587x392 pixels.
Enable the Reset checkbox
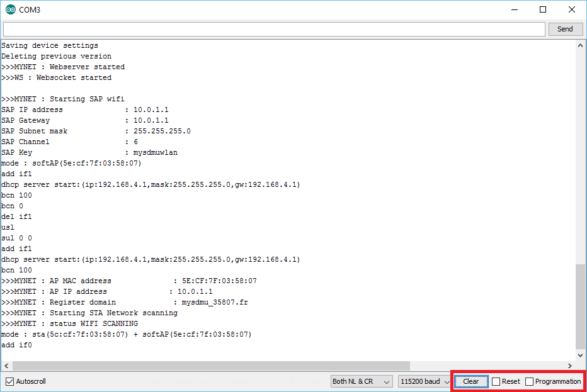click(496, 381)
